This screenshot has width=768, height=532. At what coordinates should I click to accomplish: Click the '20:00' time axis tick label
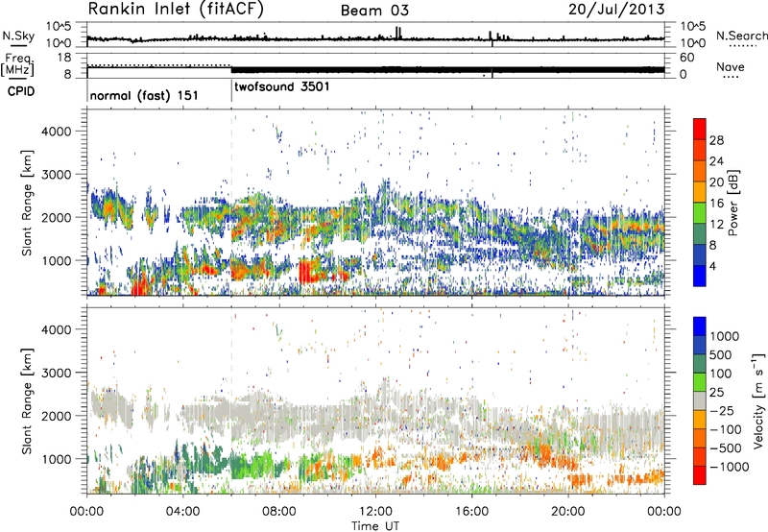point(568,512)
